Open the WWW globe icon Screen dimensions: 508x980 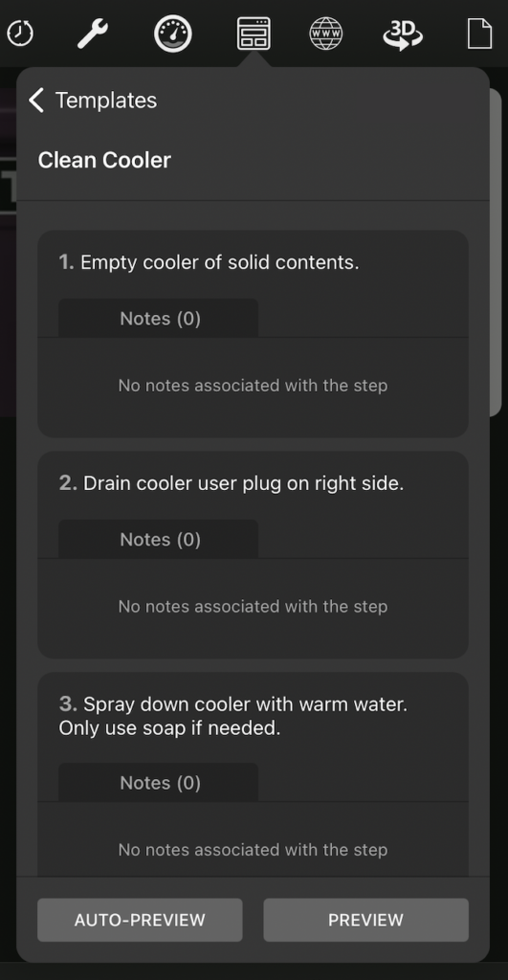click(326, 33)
